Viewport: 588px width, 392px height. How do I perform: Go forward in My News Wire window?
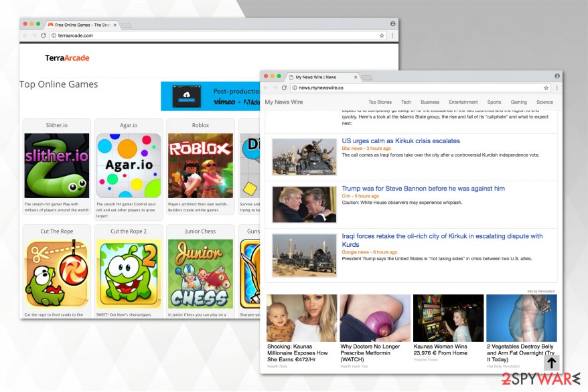pos(275,88)
